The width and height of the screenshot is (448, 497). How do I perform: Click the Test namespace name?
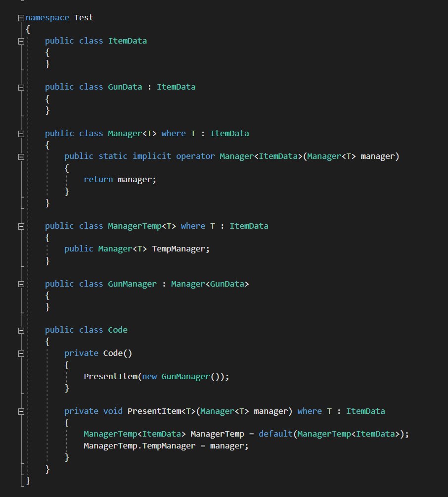pyautogui.click(x=84, y=17)
